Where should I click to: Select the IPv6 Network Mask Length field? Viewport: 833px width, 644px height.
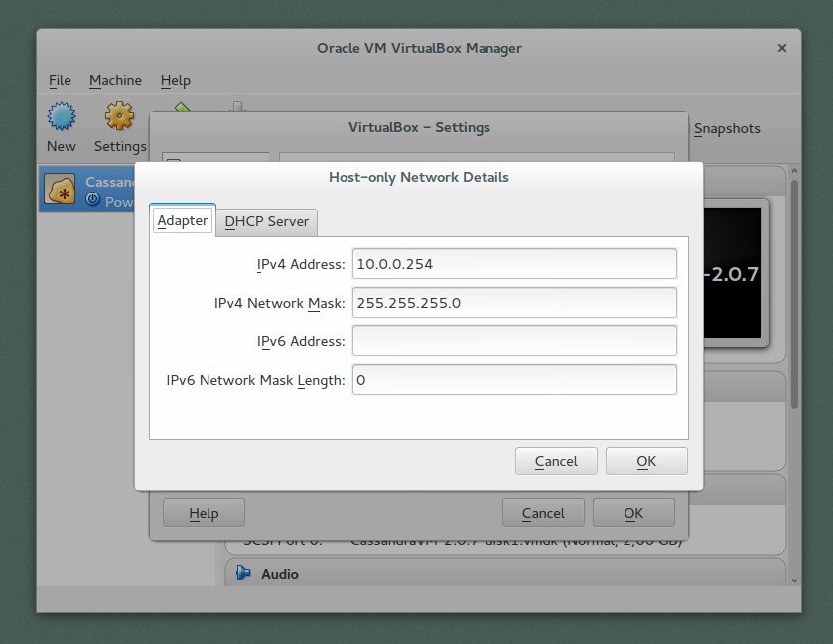(x=513, y=380)
